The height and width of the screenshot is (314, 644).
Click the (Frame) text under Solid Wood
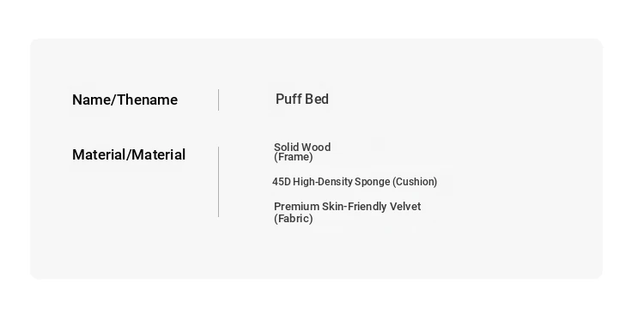pos(294,157)
